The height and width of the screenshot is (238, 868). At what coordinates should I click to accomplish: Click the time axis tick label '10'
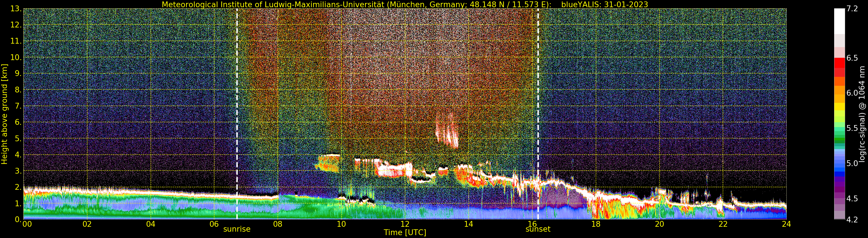click(x=341, y=224)
